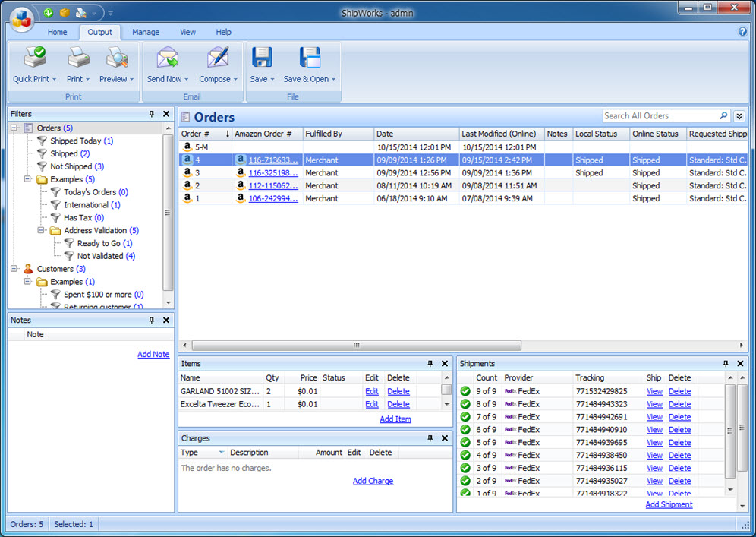Open the Manage ribbon tab
This screenshot has width=756, height=537.
coord(146,32)
